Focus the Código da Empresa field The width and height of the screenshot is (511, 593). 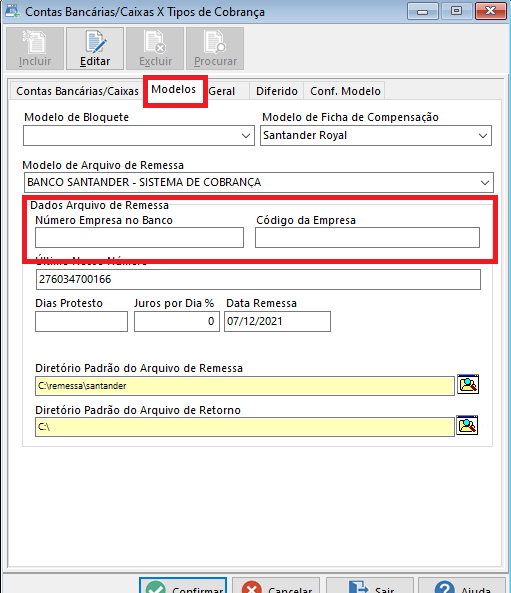(x=367, y=238)
